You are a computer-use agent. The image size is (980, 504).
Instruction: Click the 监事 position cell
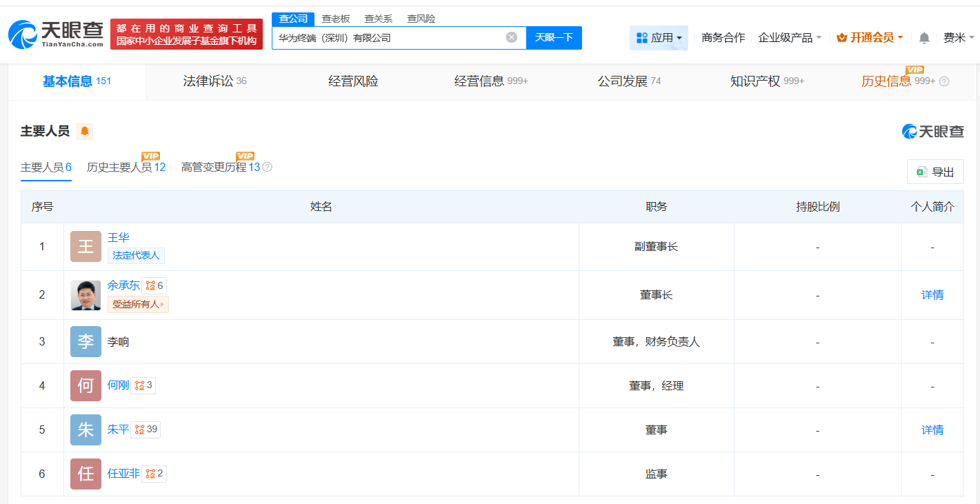point(657,474)
